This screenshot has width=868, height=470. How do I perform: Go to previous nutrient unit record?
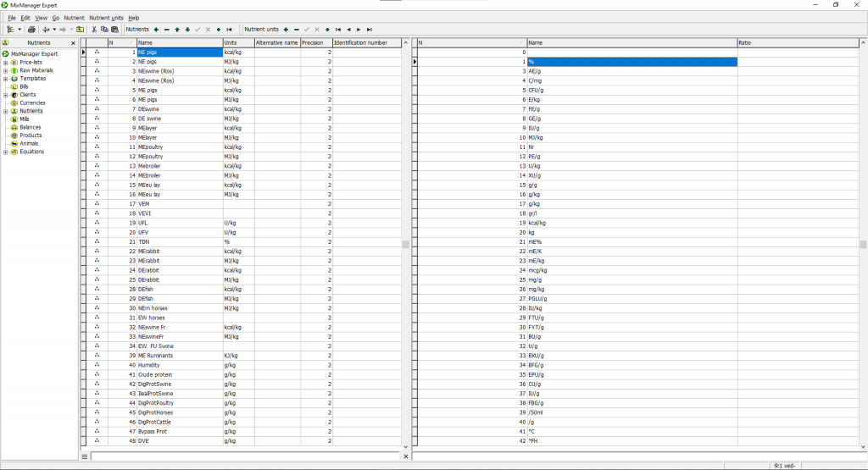(x=348, y=30)
